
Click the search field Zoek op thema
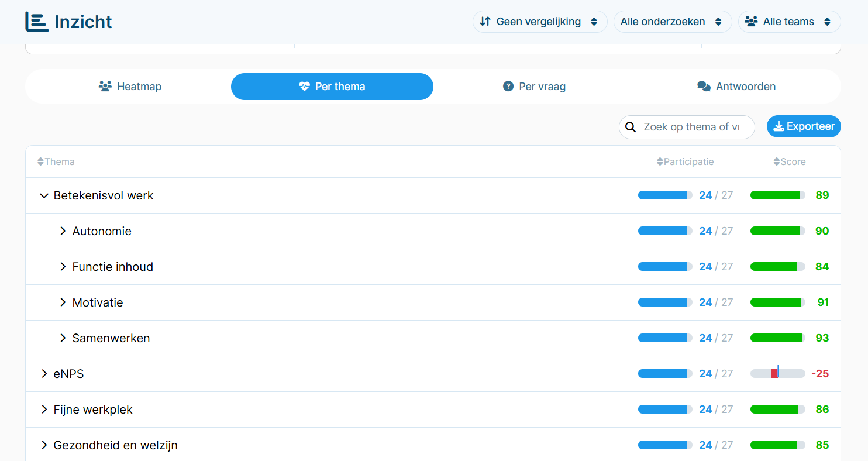pos(687,127)
